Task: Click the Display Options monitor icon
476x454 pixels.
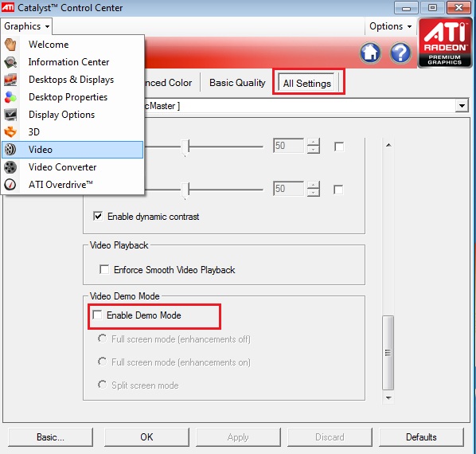Action: tap(10, 115)
